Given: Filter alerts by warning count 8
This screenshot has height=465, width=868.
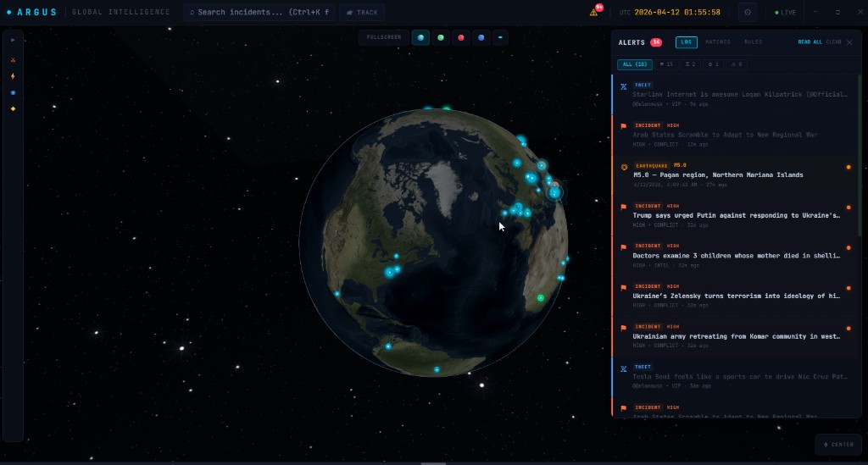Looking at the screenshot, I should 737,64.
